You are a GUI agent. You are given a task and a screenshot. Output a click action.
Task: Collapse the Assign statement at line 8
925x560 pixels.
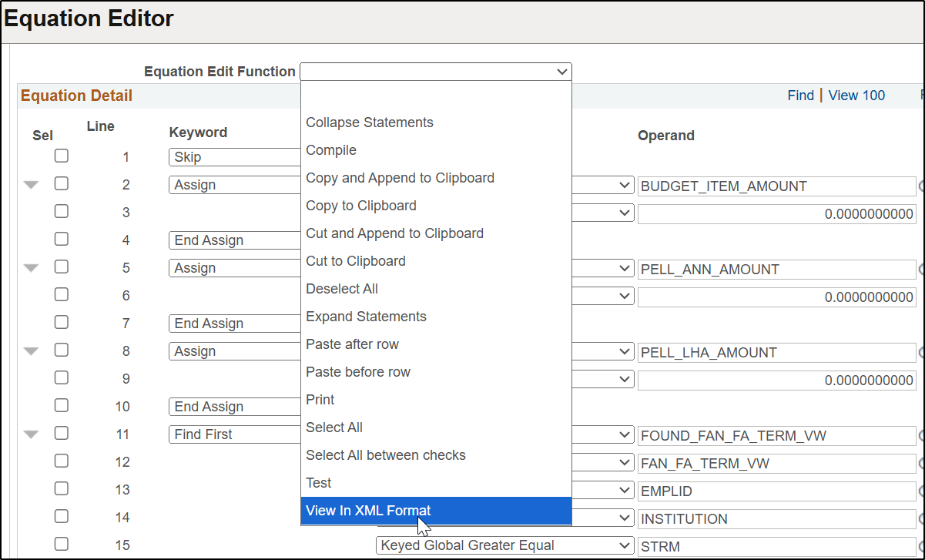click(x=31, y=351)
